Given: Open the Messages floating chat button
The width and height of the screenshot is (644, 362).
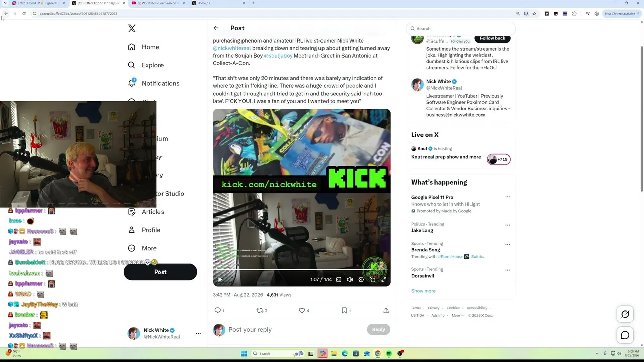Looking at the screenshot, I should pos(625,335).
